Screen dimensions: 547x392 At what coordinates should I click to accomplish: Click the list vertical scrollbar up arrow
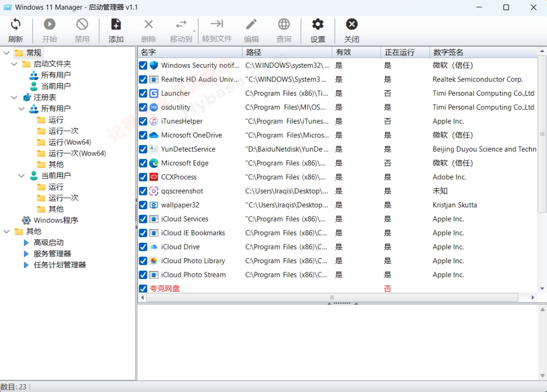point(542,51)
